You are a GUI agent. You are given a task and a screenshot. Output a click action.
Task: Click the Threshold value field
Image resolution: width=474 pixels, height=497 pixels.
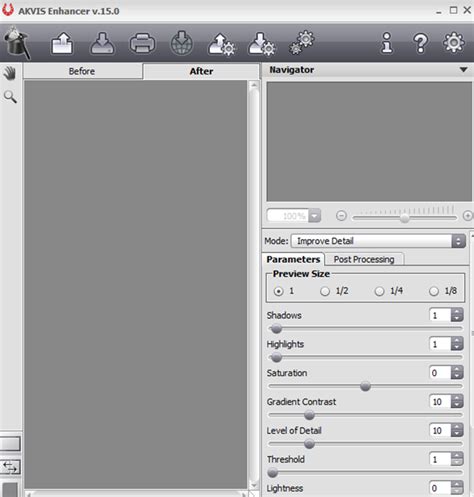coord(440,459)
